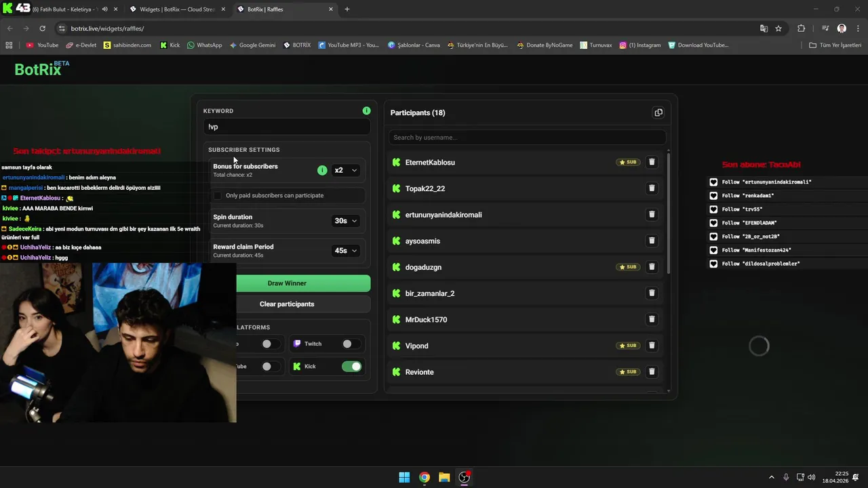Click the SUB badge on Vipond
Screen dimensions: 868x488
click(628, 346)
